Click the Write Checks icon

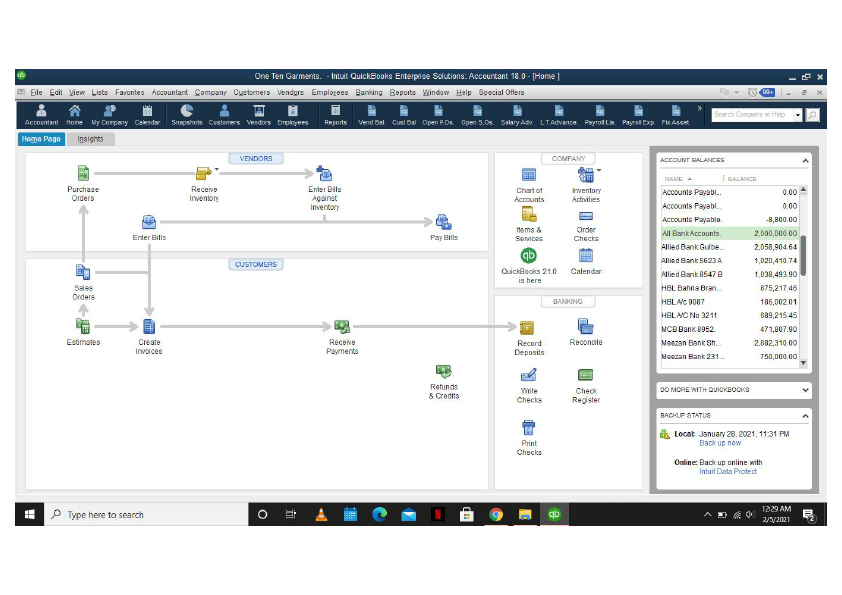coord(529,375)
